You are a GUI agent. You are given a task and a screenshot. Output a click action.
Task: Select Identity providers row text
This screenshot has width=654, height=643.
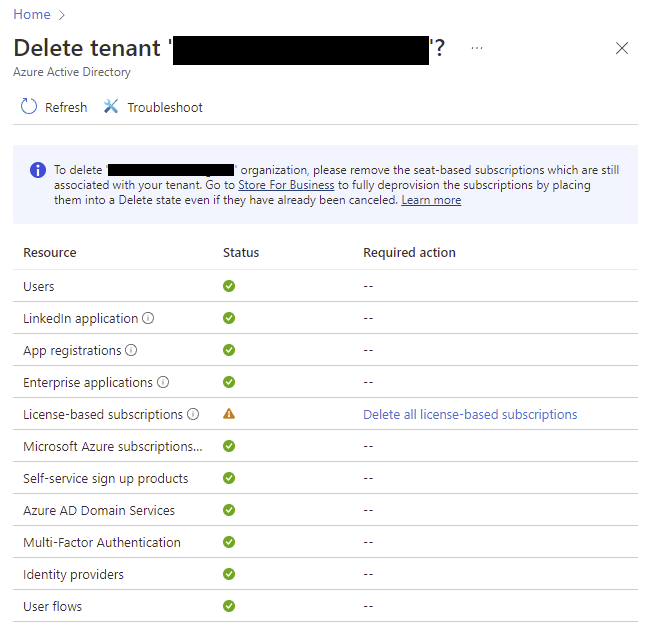pos(73,575)
